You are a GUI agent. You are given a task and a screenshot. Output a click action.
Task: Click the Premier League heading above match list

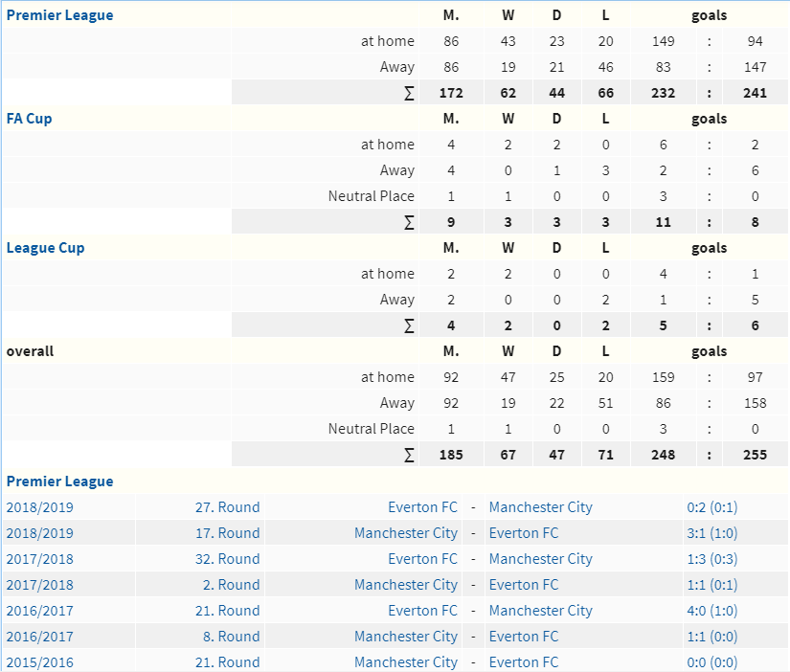59,482
